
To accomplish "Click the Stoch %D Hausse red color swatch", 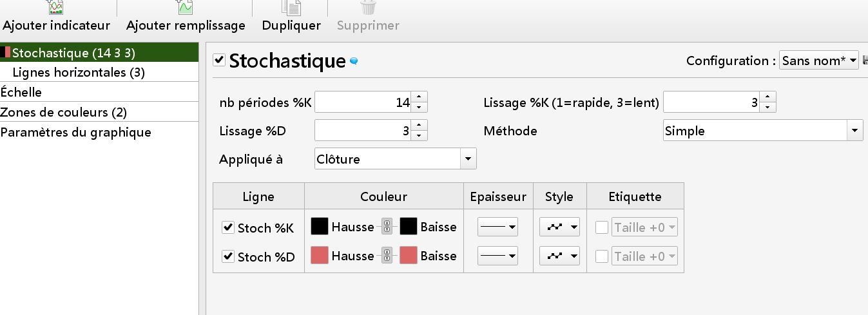I will (x=320, y=256).
